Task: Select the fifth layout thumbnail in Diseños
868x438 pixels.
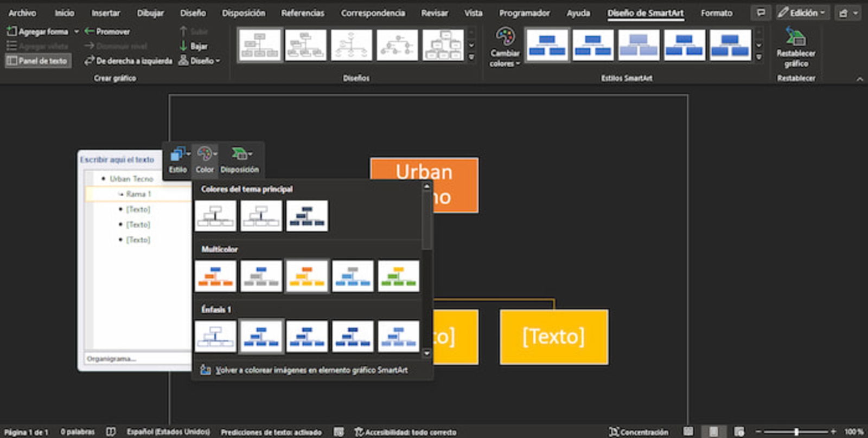Action: click(x=443, y=45)
